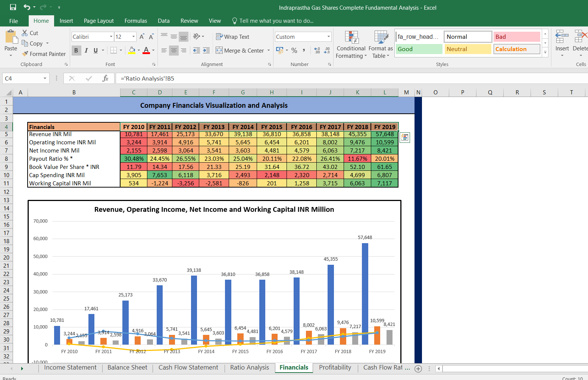Expand Merge & Center options arrow
The image size is (588, 380).
click(269, 50)
